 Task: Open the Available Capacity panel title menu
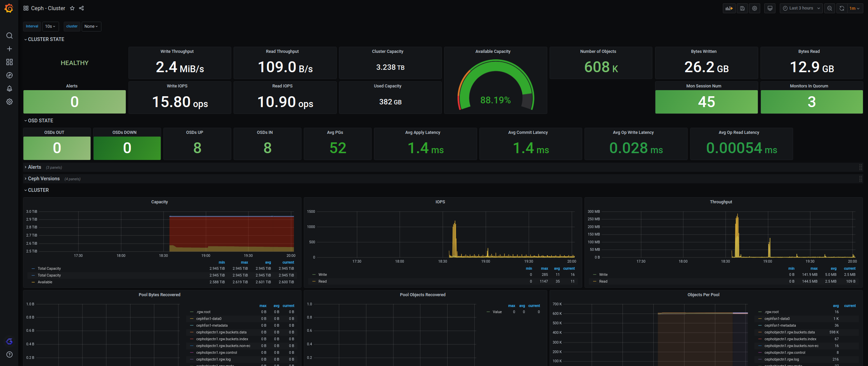[492, 52]
